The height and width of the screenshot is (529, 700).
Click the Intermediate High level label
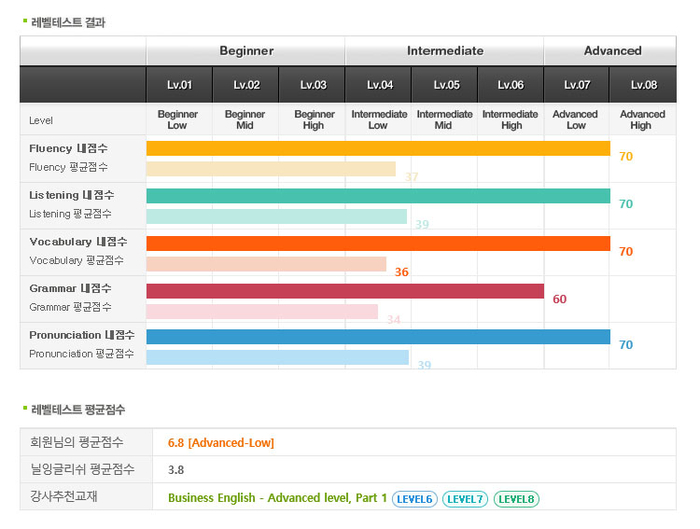(511, 120)
